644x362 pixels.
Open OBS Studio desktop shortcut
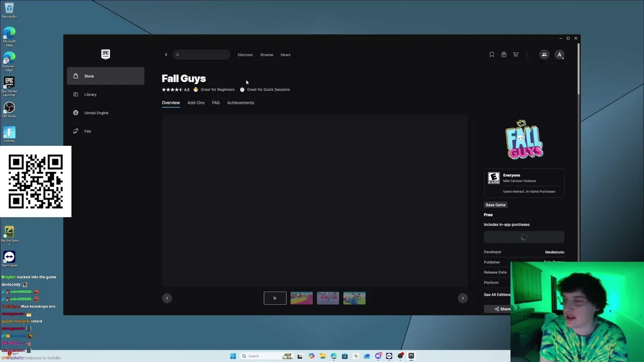(x=9, y=110)
